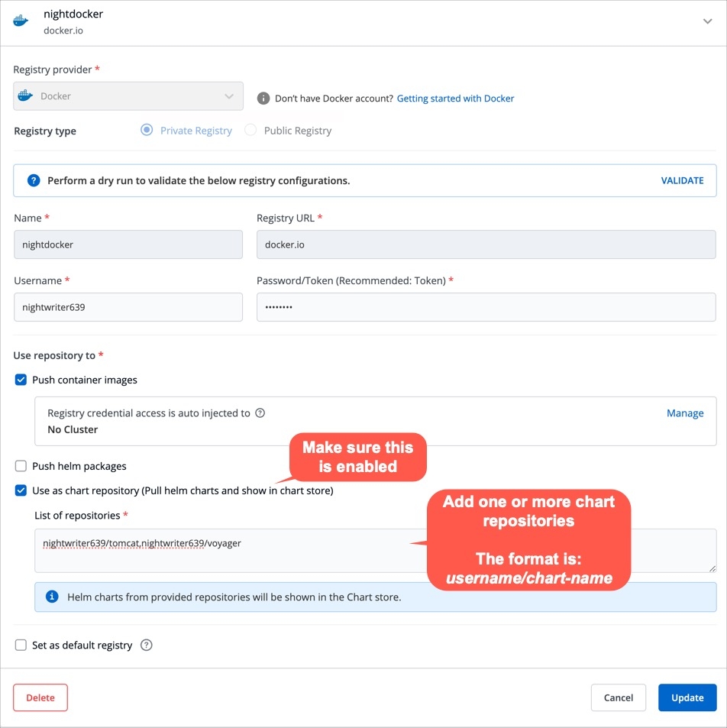Select the Private Registry radio button
The image size is (727, 728).
pos(147,131)
